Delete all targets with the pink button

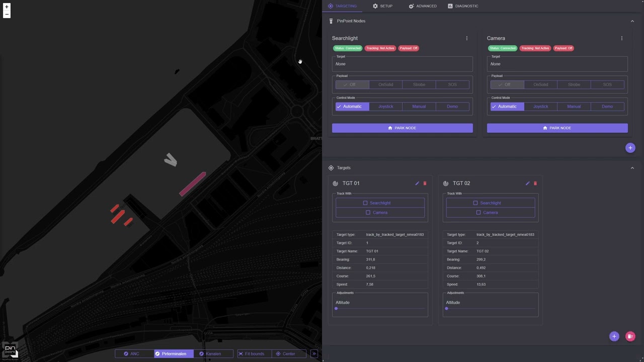coord(630,336)
